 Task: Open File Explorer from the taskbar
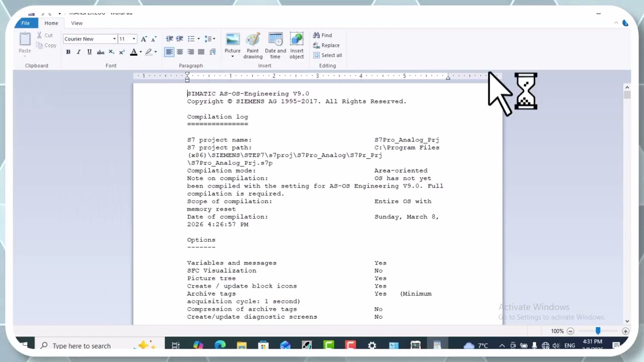point(242,345)
